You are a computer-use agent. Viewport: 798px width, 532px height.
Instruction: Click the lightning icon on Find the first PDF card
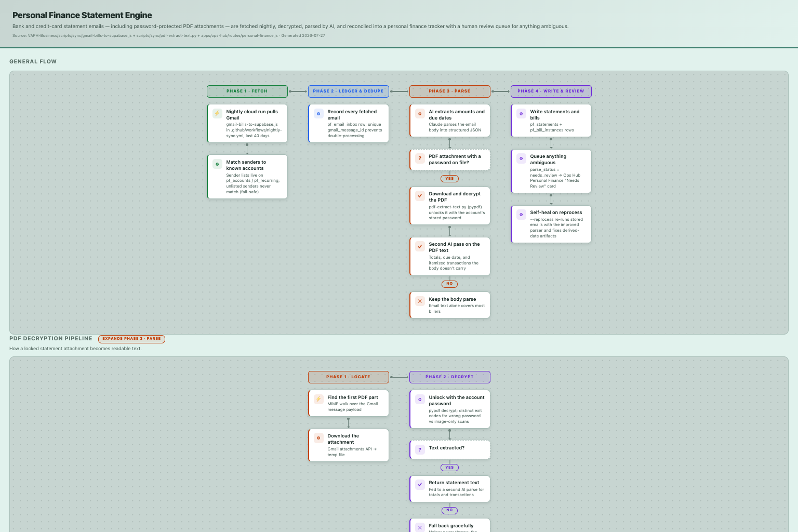318,399
